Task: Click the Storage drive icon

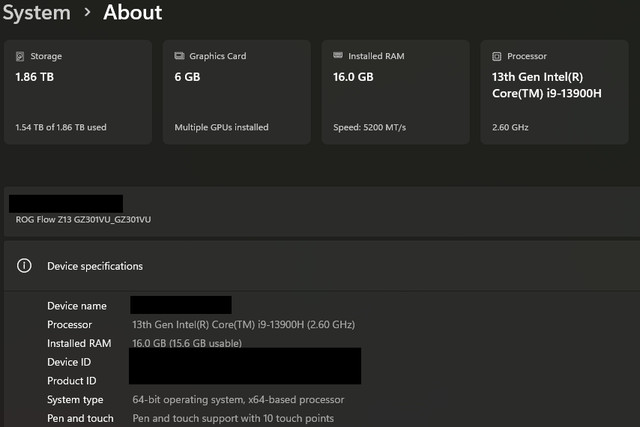Action: 20,56
